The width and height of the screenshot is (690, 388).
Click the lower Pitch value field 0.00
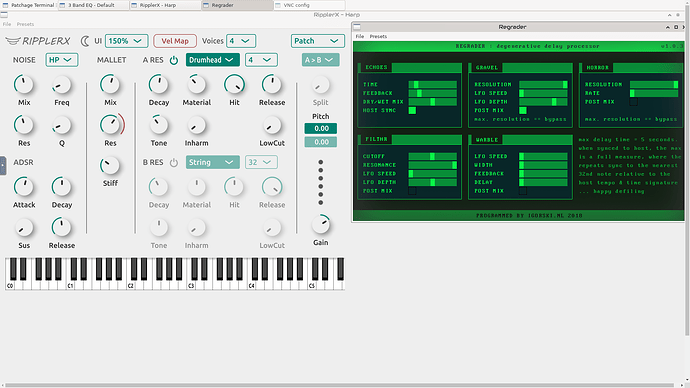click(x=321, y=142)
